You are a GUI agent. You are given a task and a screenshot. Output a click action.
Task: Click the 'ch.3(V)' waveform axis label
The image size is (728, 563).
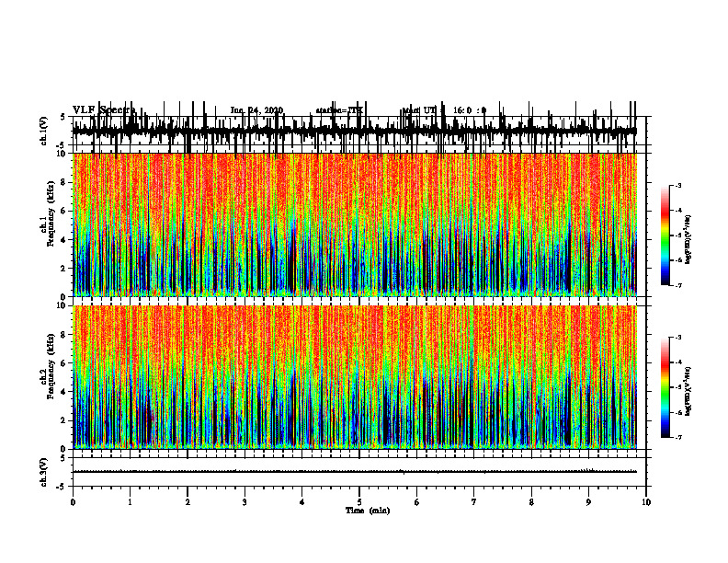click(44, 472)
